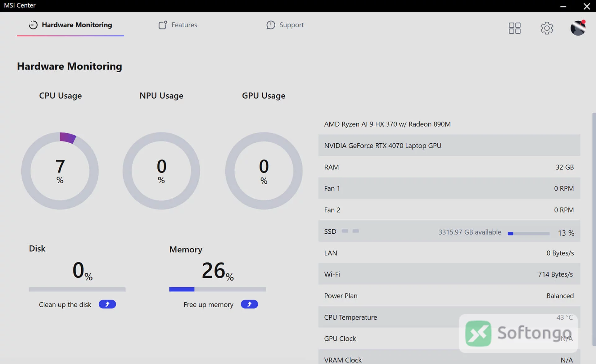Click the Free up memory arrow button
The image size is (596, 364).
249,304
